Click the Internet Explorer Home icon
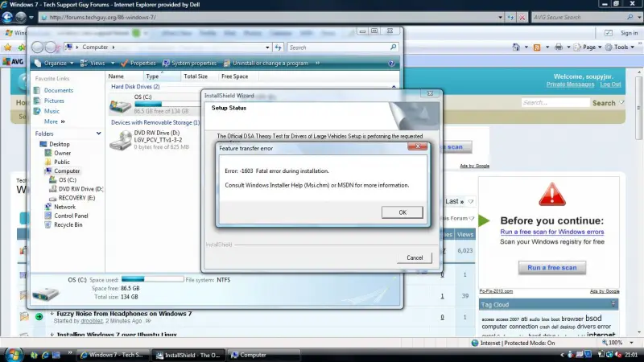Viewport: 644px width, 362px height. [516, 47]
